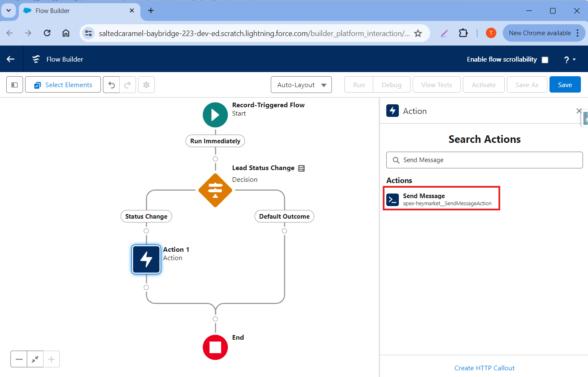Open the Chrome profile avatar
The height and width of the screenshot is (377, 588).
click(491, 33)
